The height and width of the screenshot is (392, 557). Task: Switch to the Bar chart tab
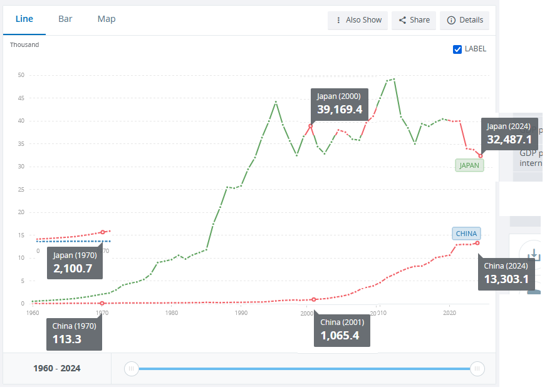(x=65, y=19)
